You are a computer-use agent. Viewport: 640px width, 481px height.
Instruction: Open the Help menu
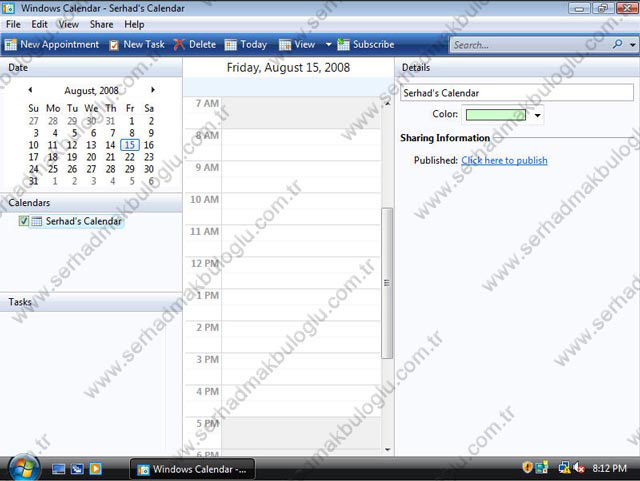click(134, 24)
